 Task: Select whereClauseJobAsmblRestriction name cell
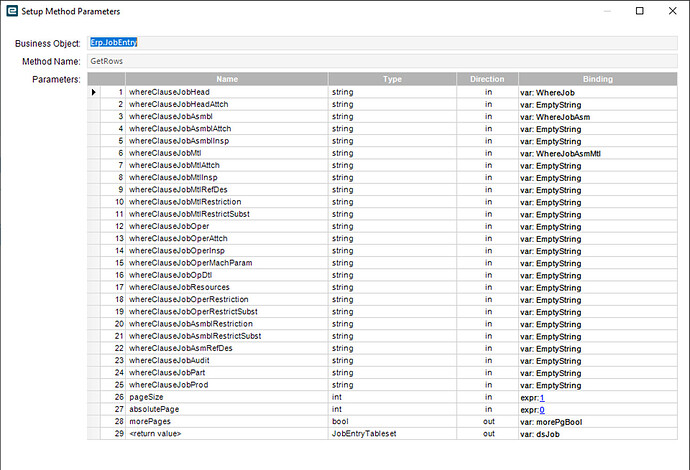click(227, 324)
